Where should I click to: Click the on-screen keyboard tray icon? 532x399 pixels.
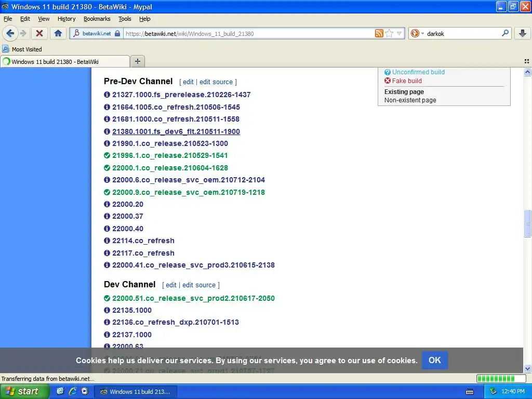(x=470, y=392)
